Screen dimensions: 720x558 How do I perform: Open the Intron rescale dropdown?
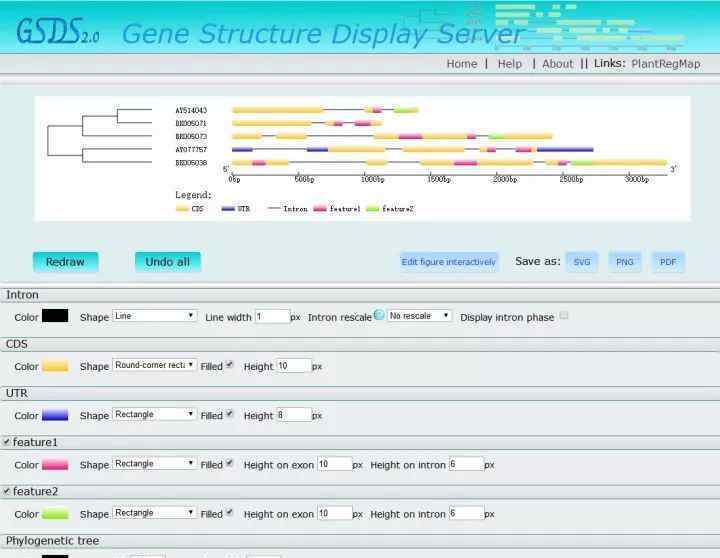tap(419, 316)
